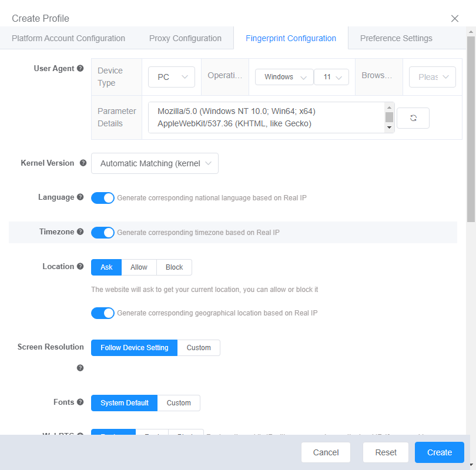Click the Create button

point(439,452)
